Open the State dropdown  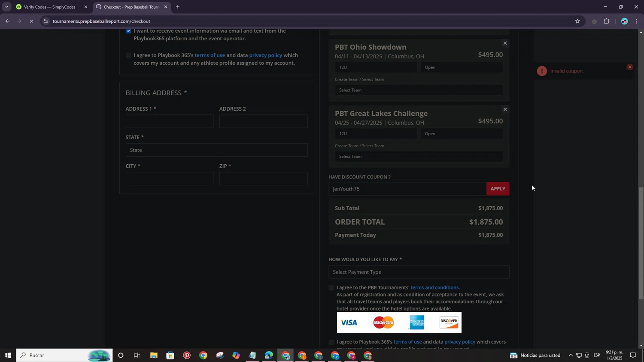216,150
